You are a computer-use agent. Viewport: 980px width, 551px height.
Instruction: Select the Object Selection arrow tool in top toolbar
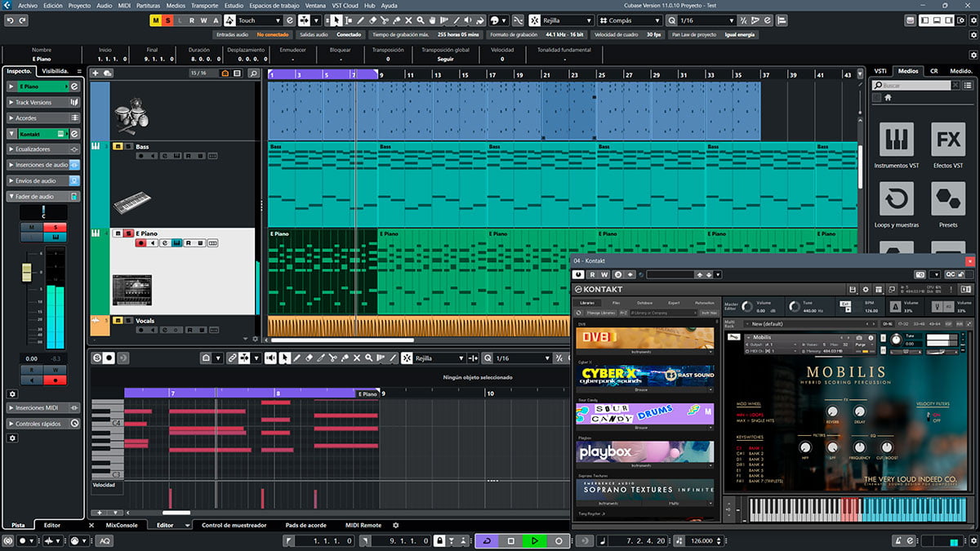click(337, 20)
